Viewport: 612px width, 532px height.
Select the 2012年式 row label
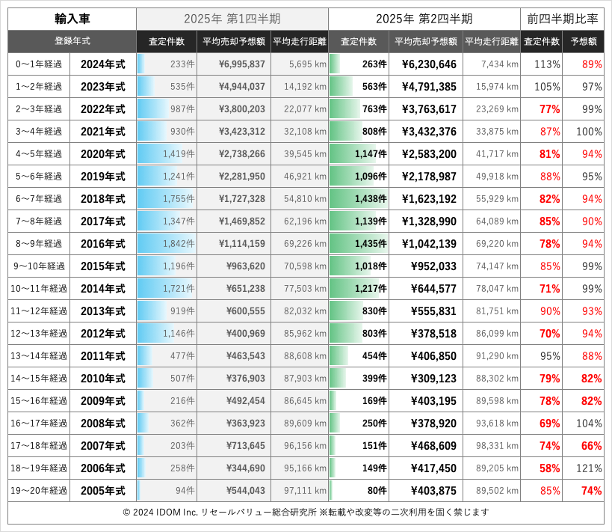click(103, 334)
